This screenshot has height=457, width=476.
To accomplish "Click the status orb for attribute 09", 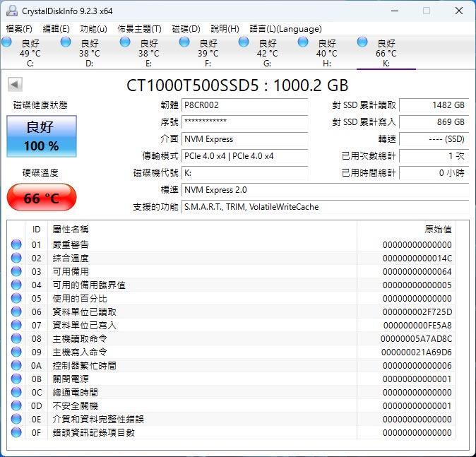I will (x=16, y=352).
